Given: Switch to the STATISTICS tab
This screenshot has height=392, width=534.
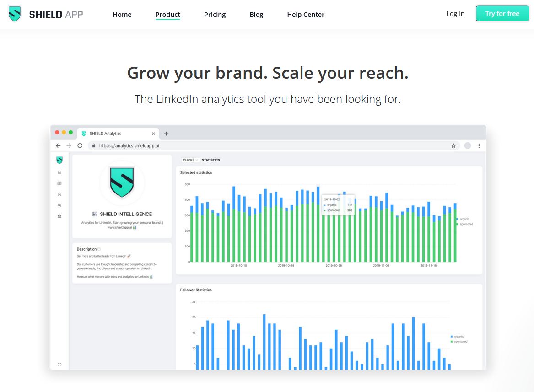Looking at the screenshot, I should point(211,160).
